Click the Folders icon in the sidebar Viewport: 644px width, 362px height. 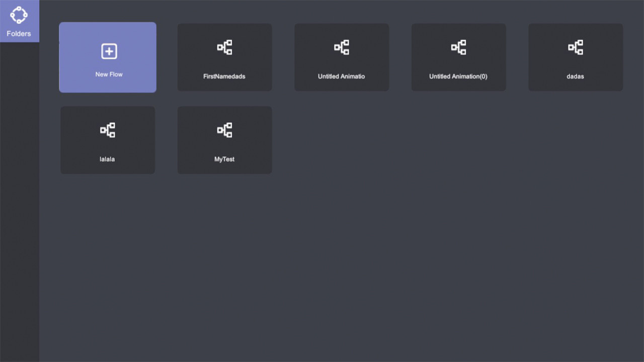[x=19, y=15]
